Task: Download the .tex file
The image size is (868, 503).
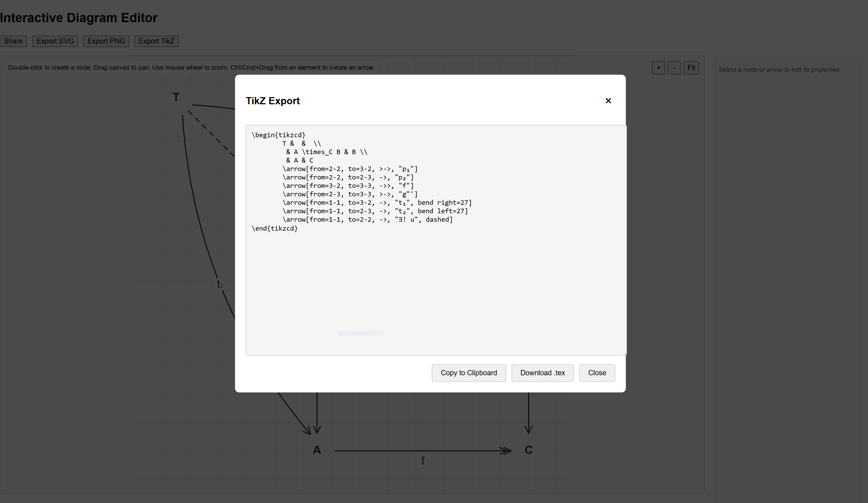Action: click(x=542, y=373)
